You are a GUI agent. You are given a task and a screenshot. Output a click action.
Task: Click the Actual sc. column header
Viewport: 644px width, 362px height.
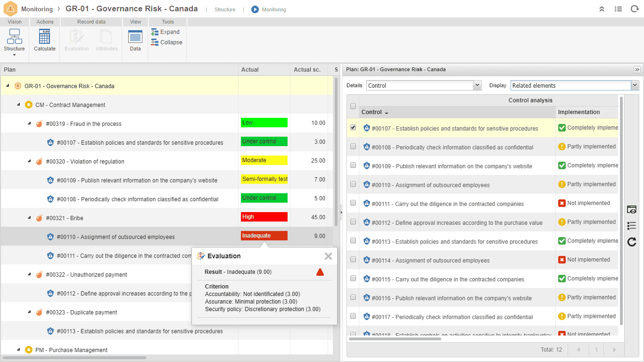click(x=309, y=70)
